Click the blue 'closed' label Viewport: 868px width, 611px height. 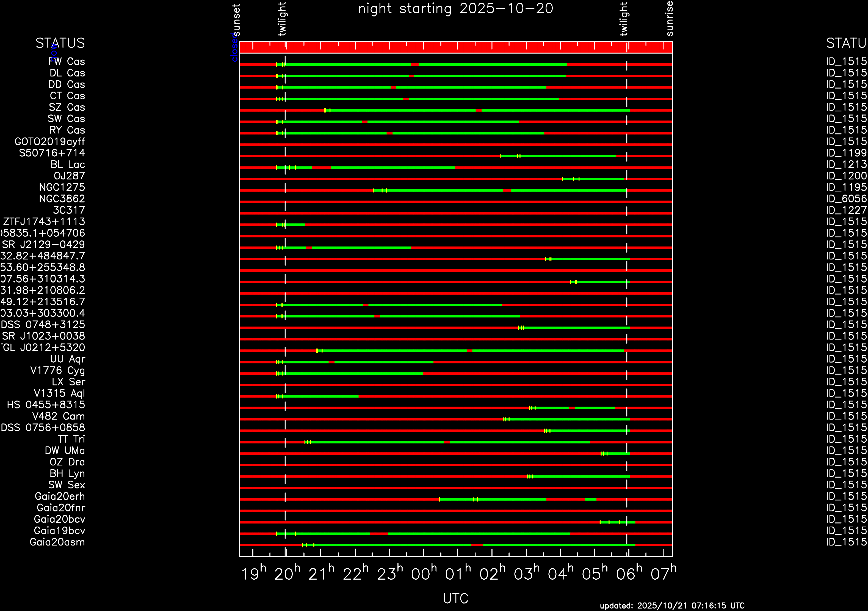click(x=234, y=47)
